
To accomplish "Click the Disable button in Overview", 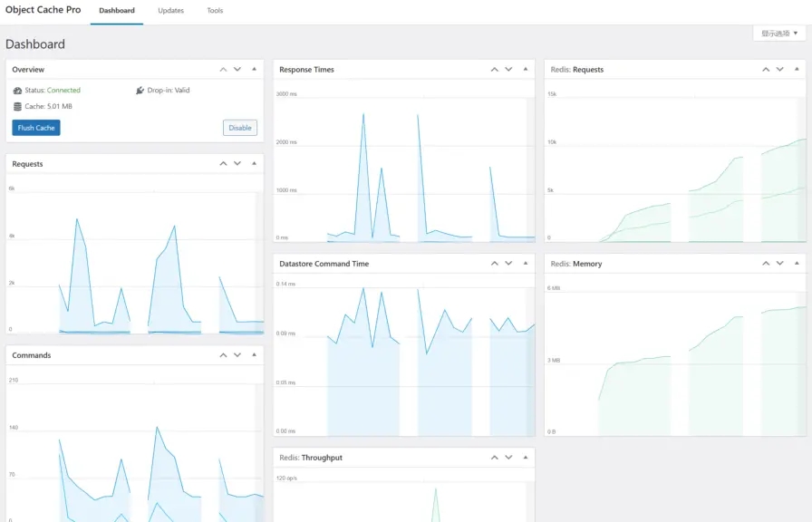I will tap(240, 128).
